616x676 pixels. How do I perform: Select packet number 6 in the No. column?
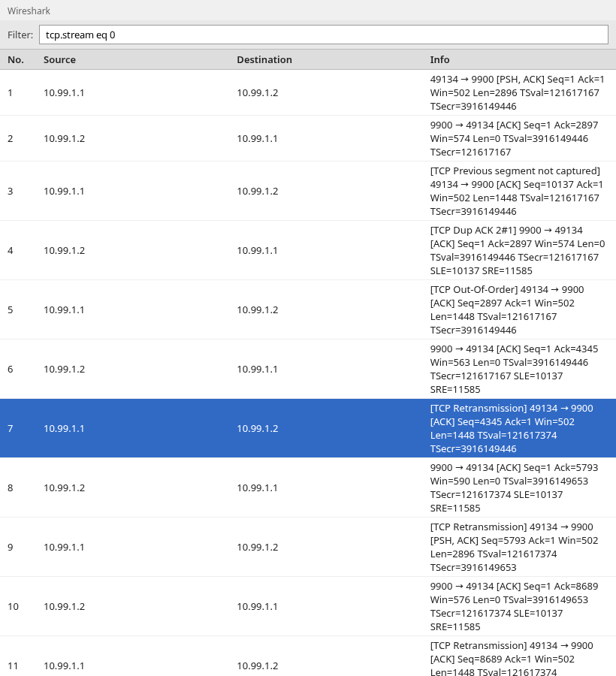pyautogui.click(x=11, y=369)
